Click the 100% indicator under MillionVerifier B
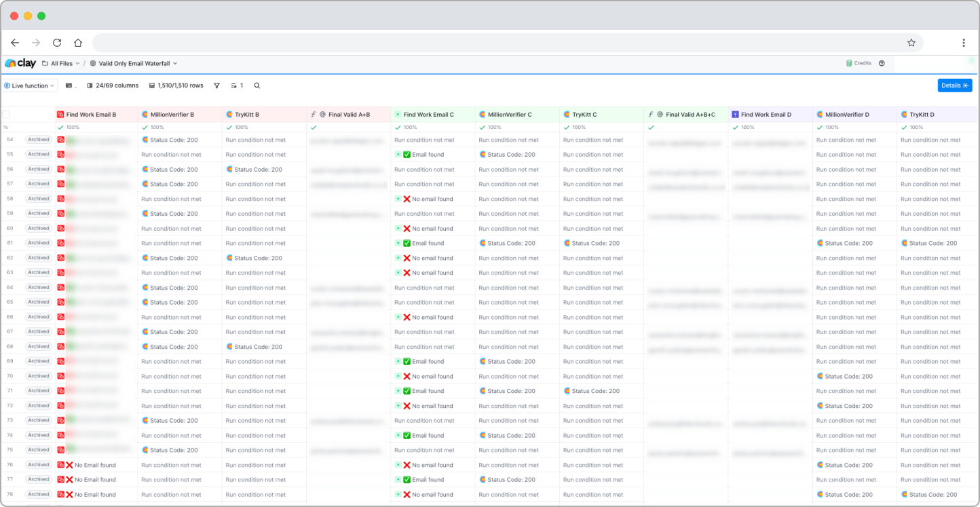This screenshot has width=980, height=507. click(153, 128)
